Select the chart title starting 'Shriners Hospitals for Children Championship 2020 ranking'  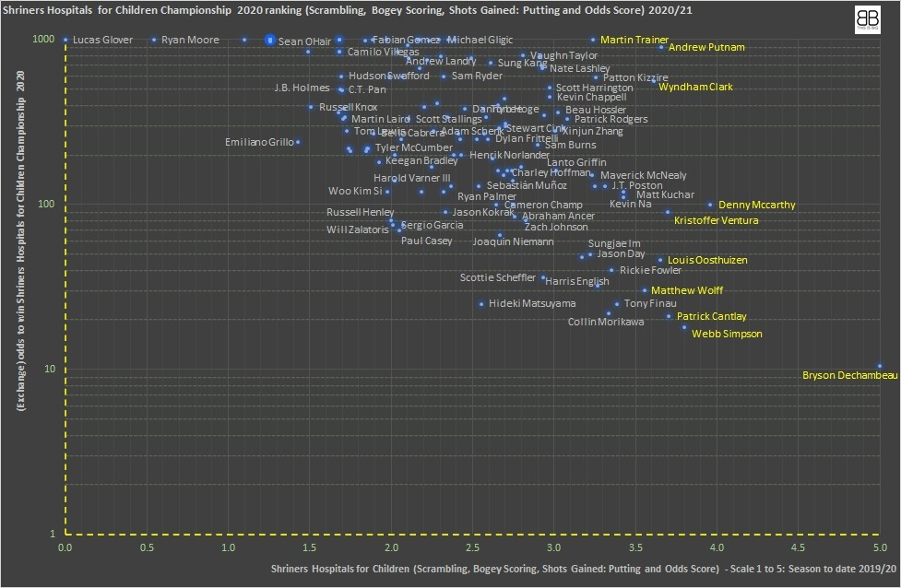[347, 10]
